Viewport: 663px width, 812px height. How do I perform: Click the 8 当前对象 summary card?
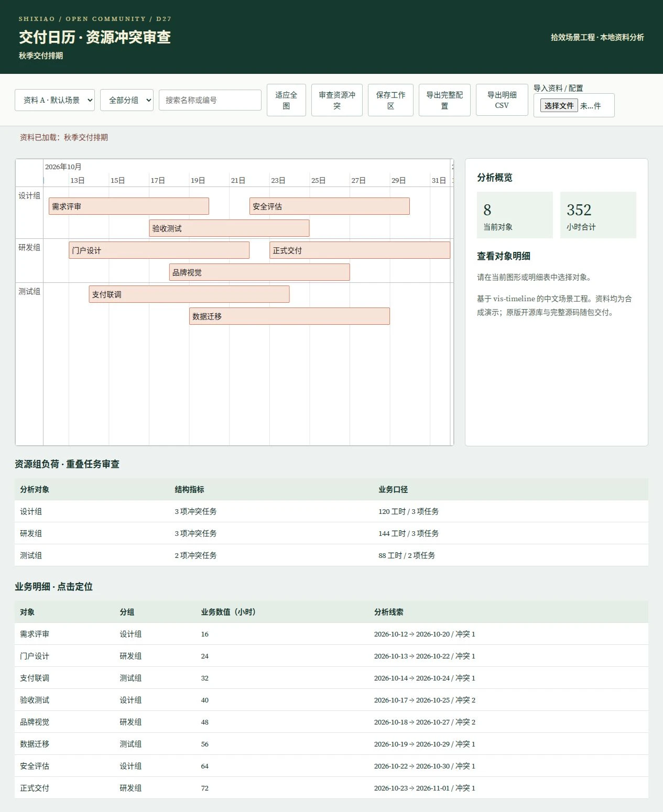click(515, 215)
